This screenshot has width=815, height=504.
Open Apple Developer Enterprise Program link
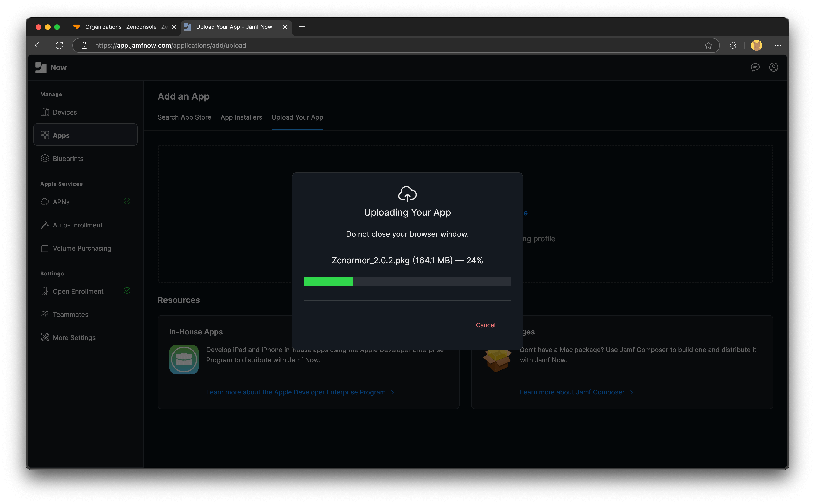(296, 392)
